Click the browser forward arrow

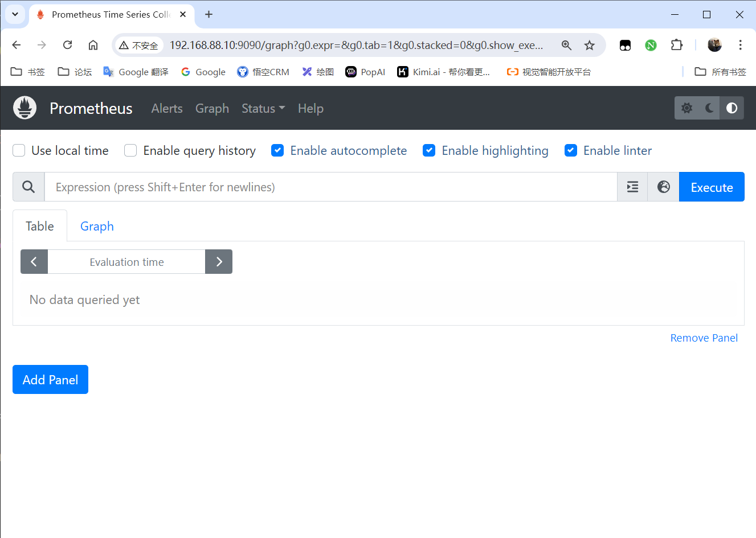pyautogui.click(x=42, y=45)
